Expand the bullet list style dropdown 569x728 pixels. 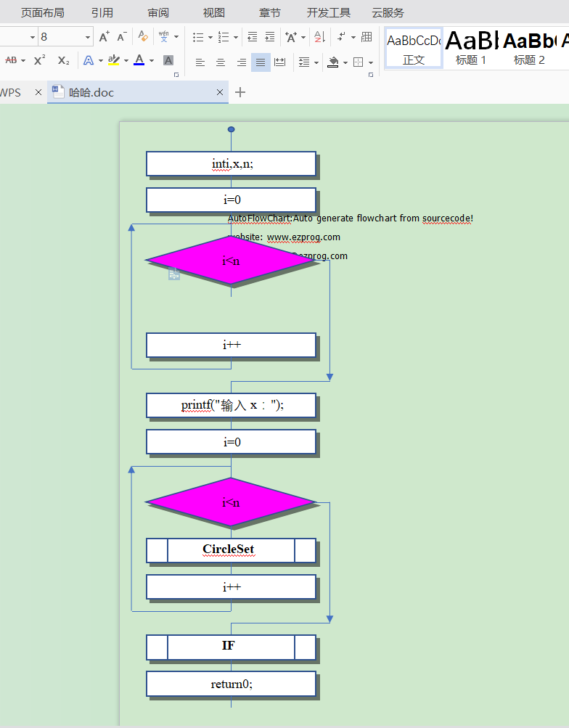(210, 37)
